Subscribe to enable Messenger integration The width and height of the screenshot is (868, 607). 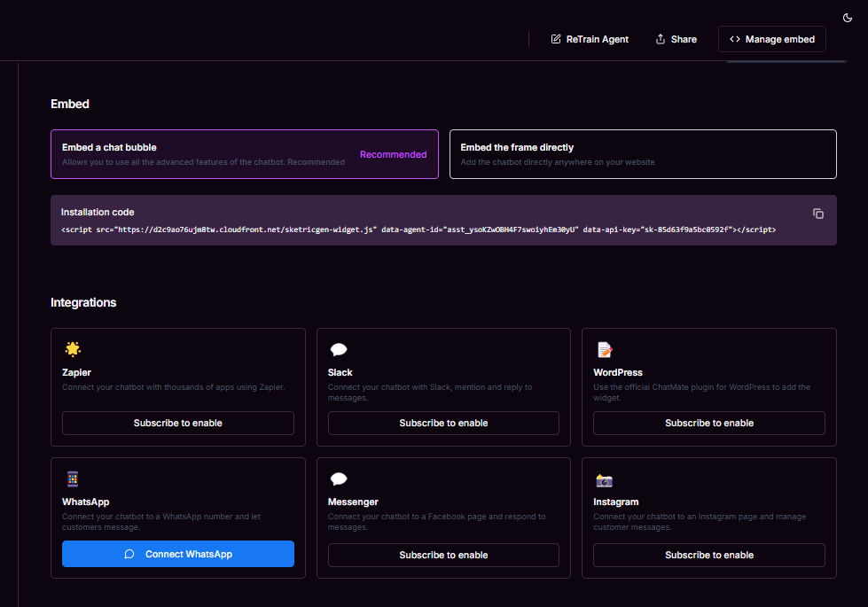pyautogui.click(x=443, y=555)
